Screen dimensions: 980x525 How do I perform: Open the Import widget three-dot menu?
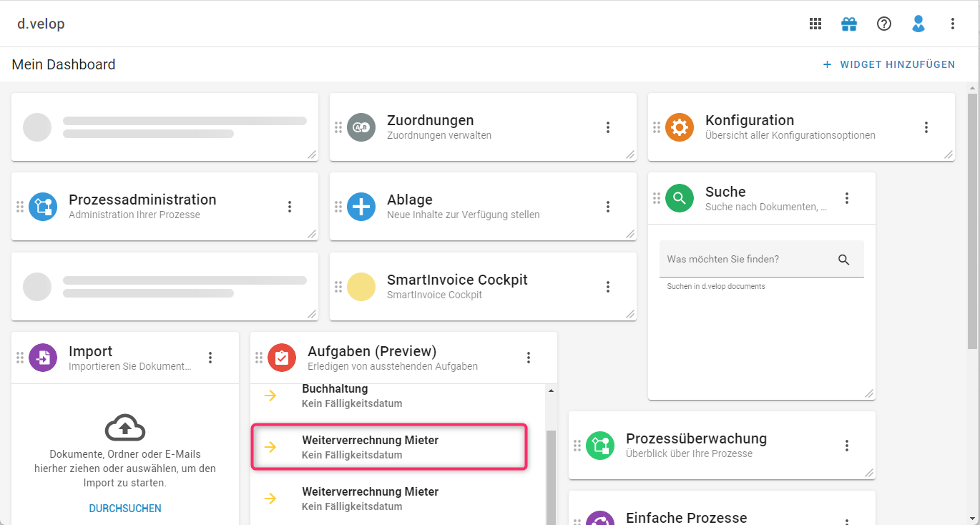pos(210,358)
